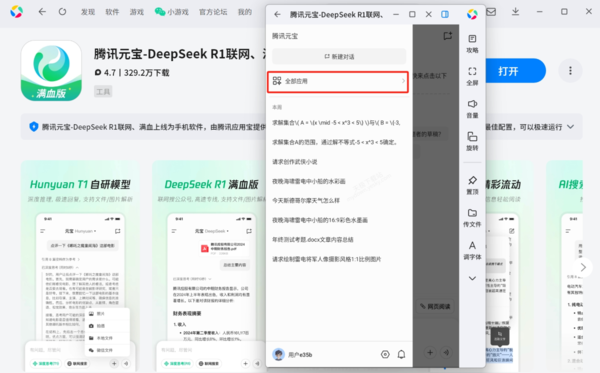Go back in the app store window
The width and height of the screenshot is (600, 373).
click(42, 12)
